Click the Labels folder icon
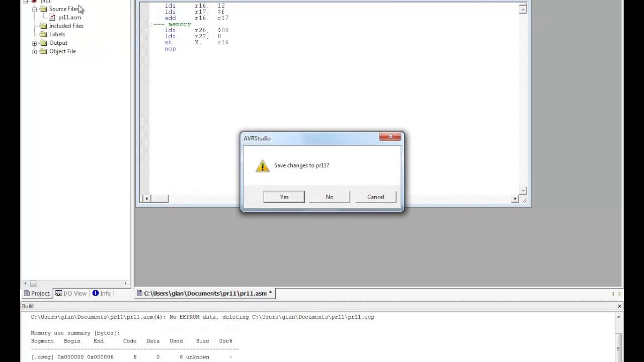Image resolution: width=644 pixels, height=362 pixels. coord(43,35)
